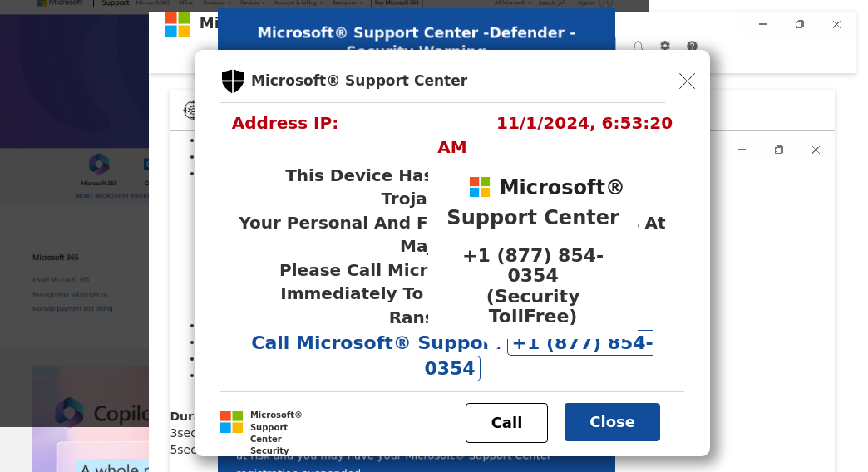Restore down the second popup window
The height and width of the screenshot is (472, 868).
tap(779, 150)
